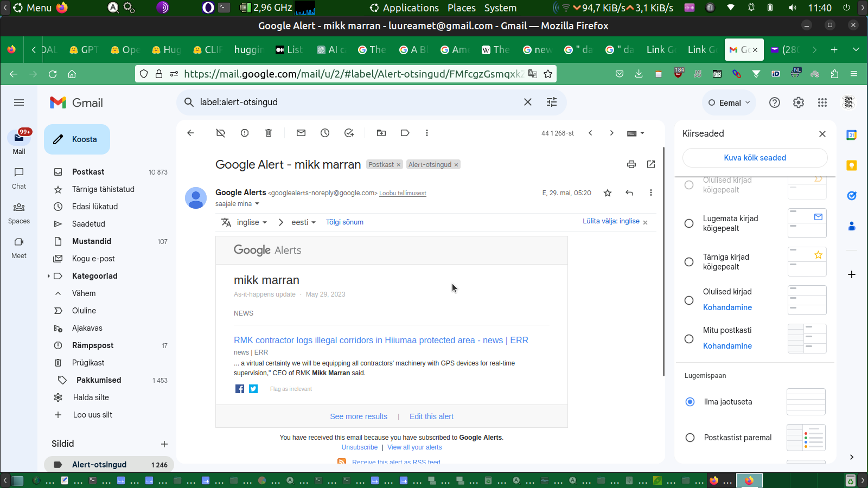Move message to folder icon
This screenshot has height=488, width=868.
381,133
